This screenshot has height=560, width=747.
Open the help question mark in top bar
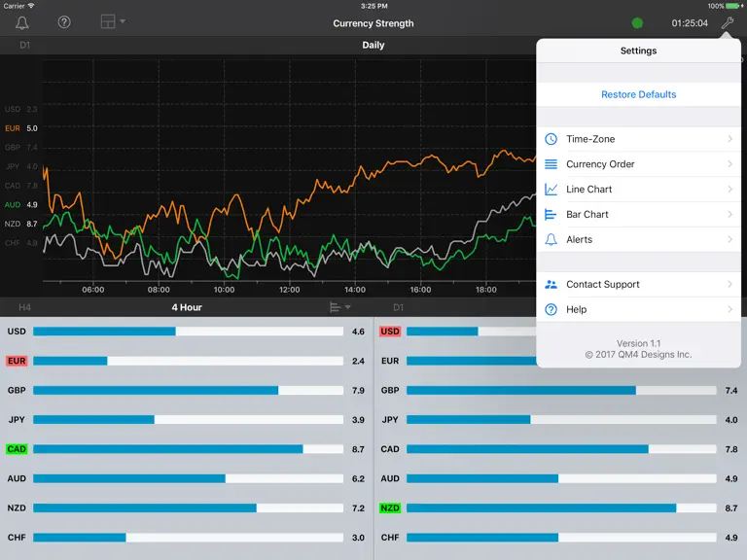pyautogui.click(x=64, y=22)
